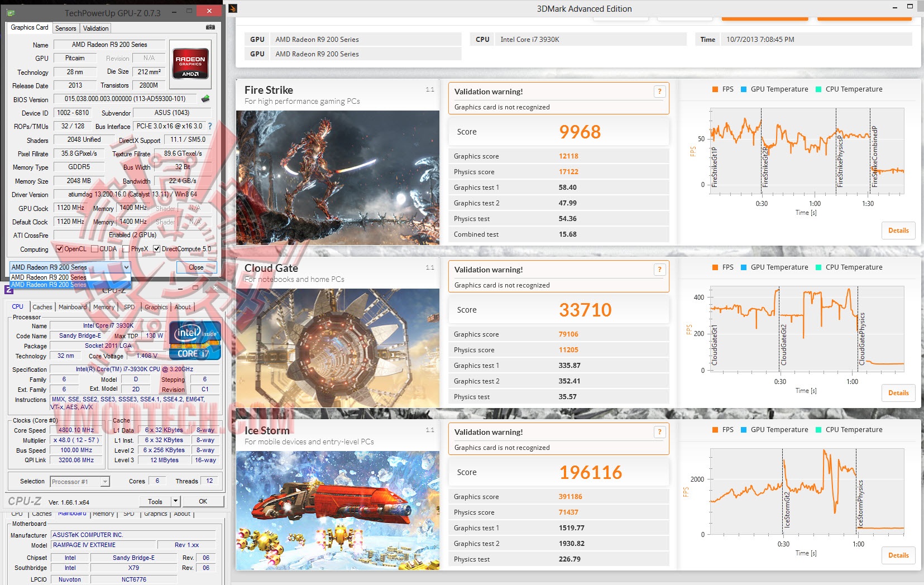Click the FireStrikePhysicsP marker on the Fire Strike chart

840,160
